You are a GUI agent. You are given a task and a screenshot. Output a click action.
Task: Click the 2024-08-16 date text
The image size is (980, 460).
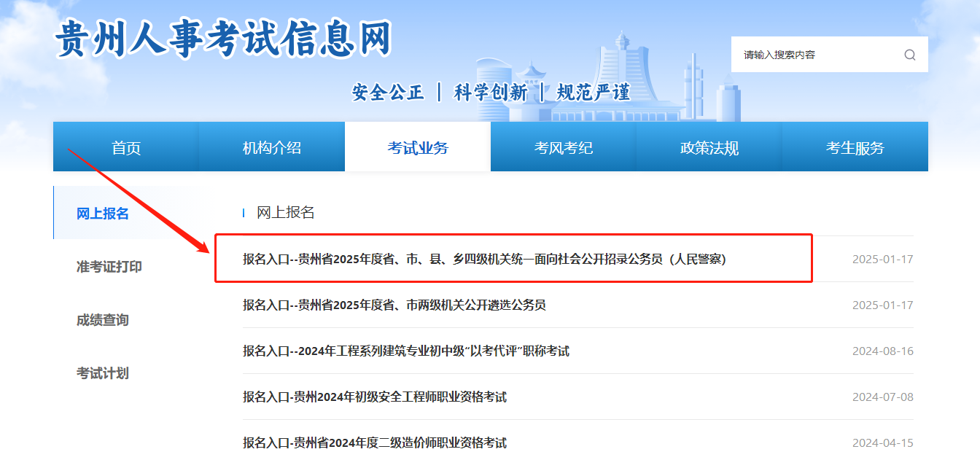click(x=882, y=351)
